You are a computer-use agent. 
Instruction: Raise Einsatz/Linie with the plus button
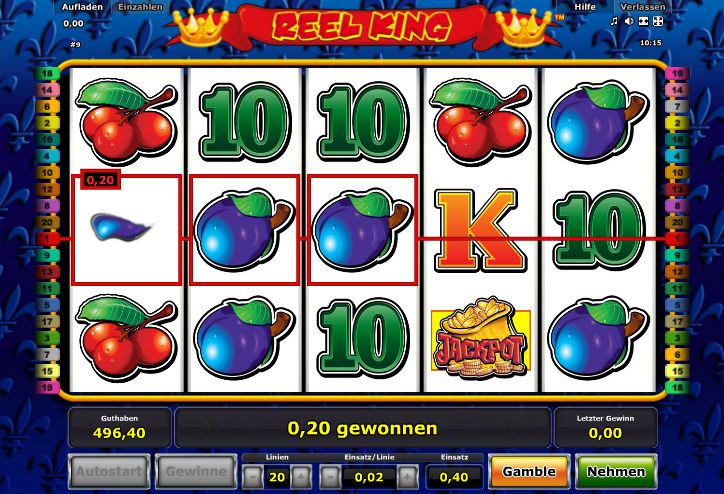pyautogui.click(x=407, y=476)
